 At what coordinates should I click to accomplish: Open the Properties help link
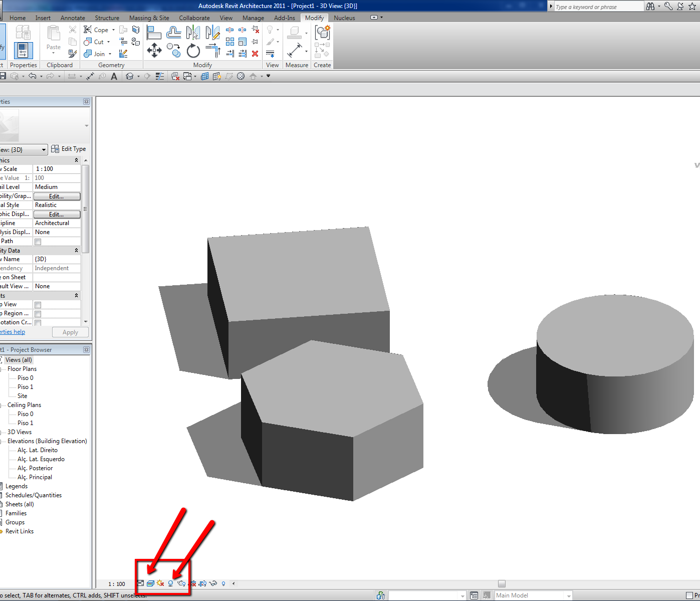pos(12,332)
